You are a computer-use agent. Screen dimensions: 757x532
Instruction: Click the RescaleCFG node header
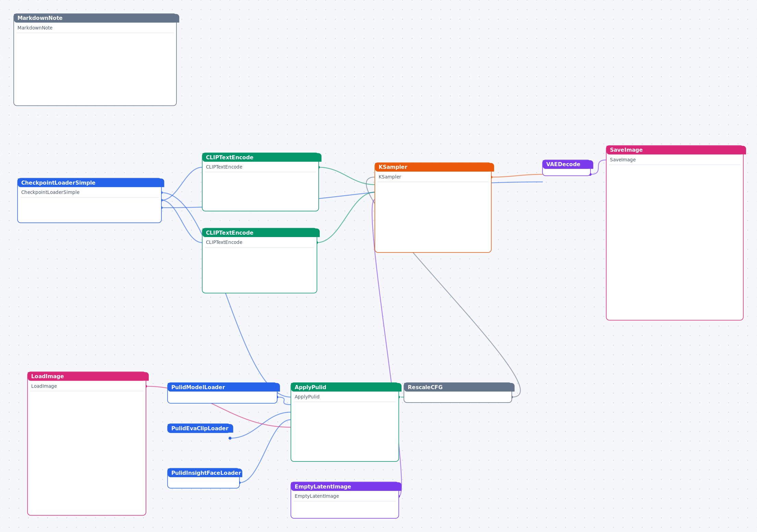point(459,387)
